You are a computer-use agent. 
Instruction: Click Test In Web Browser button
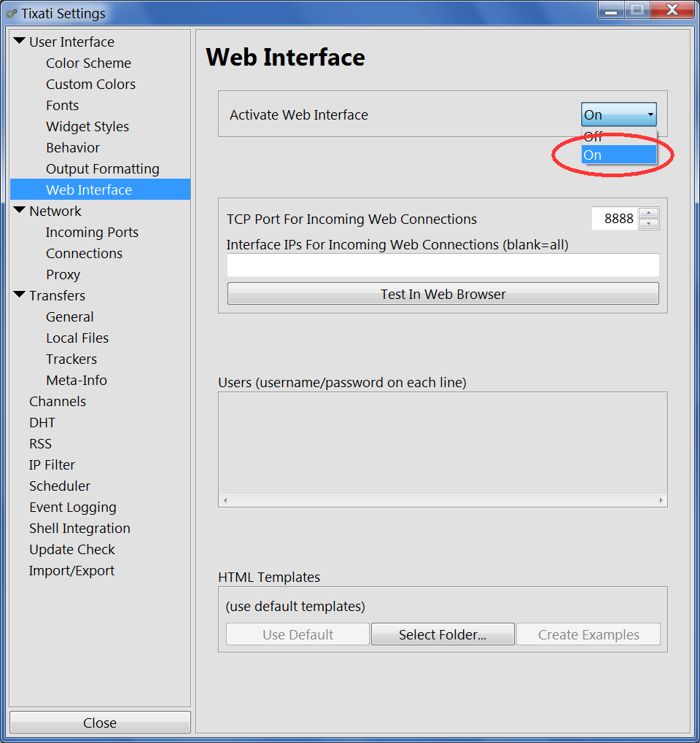(443, 294)
